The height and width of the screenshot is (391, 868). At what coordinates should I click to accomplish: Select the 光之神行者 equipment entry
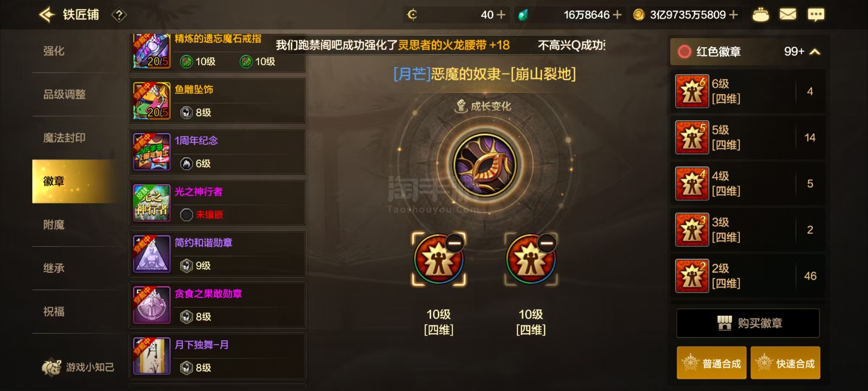[x=218, y=203]
